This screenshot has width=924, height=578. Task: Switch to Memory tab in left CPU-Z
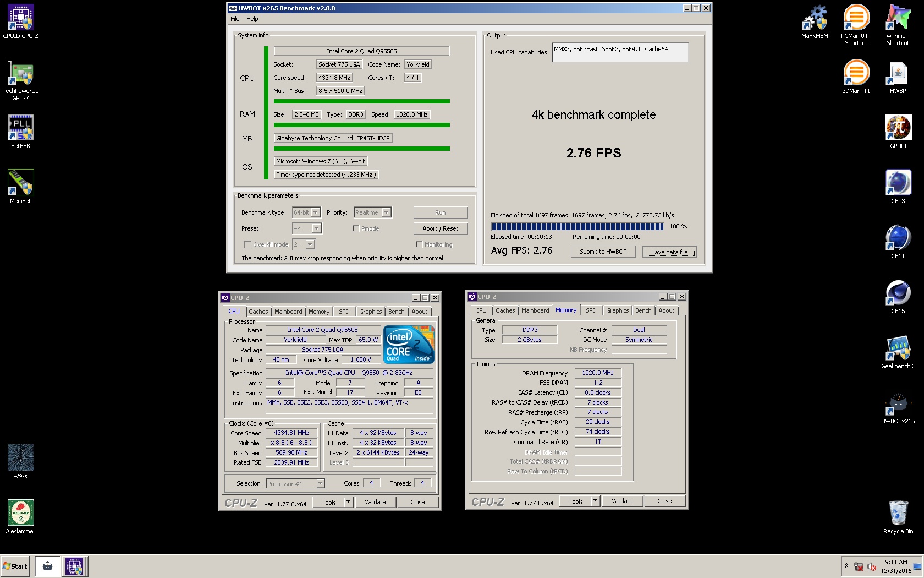319,312
